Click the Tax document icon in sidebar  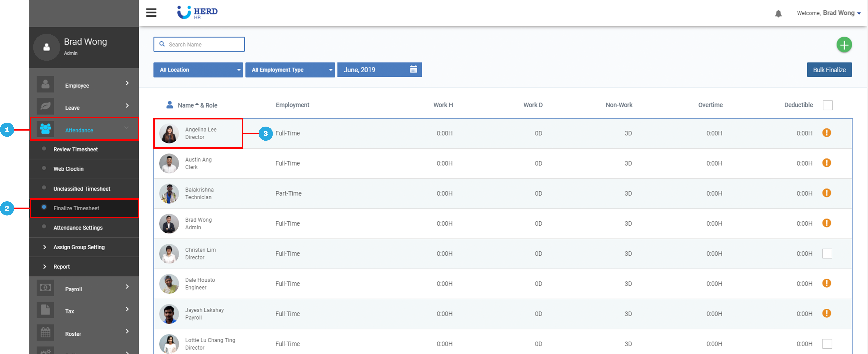coord(46,310)
